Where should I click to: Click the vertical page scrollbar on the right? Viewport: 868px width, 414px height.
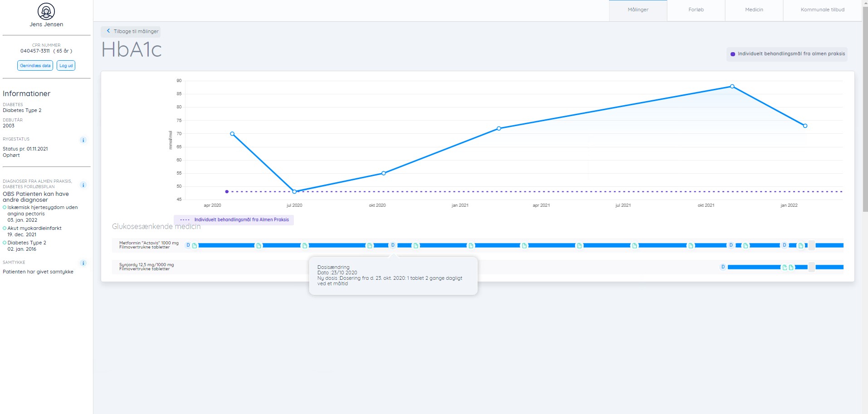pyautogui.click(x=865, y=109)
